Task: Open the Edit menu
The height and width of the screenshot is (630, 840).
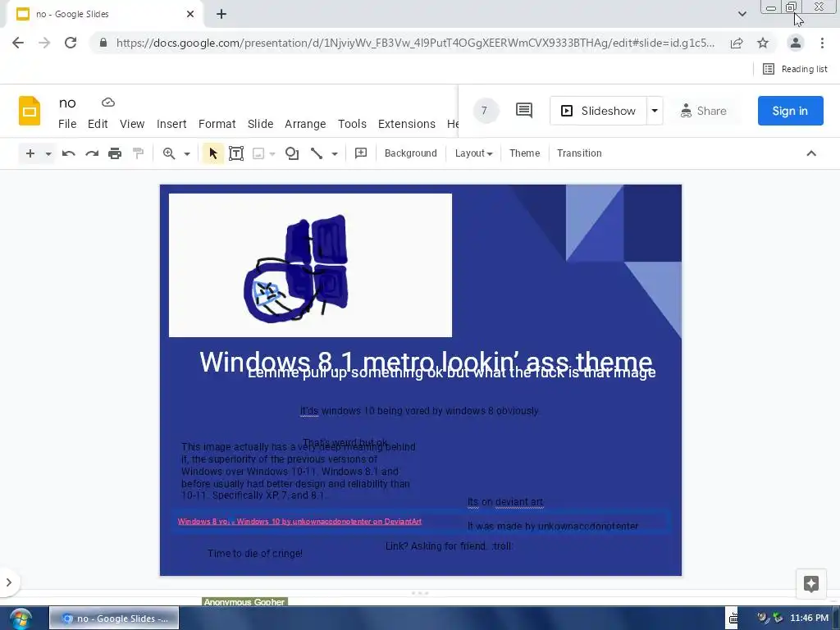Action: pos(98,124)
